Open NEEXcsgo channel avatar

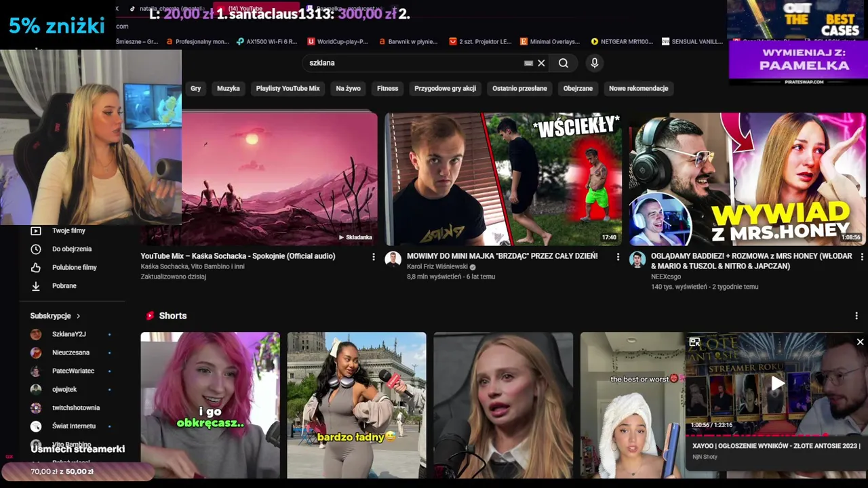coord(637,260)
